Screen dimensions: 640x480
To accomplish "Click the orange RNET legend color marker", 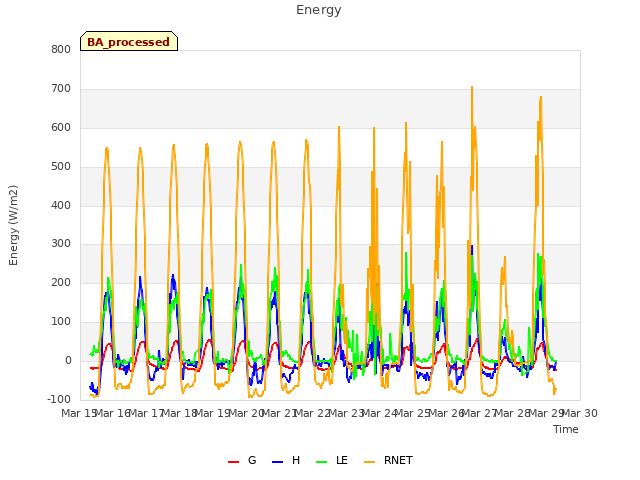I will 369,462.
